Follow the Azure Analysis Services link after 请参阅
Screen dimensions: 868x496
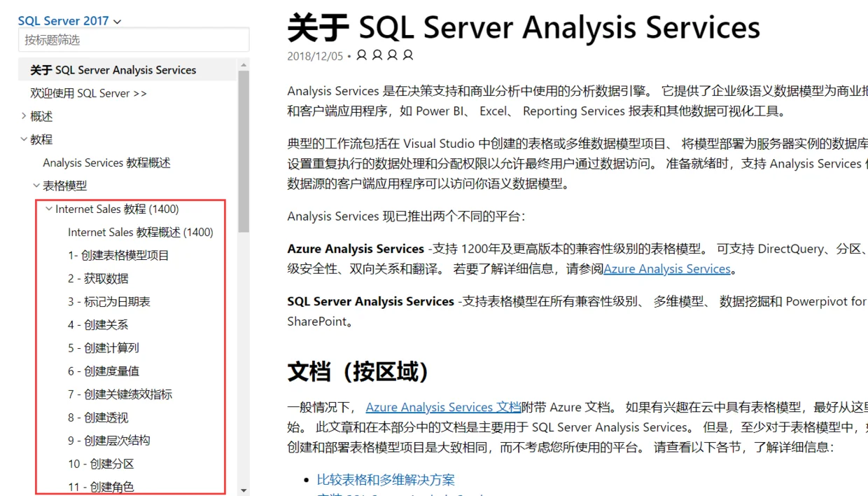666,269
